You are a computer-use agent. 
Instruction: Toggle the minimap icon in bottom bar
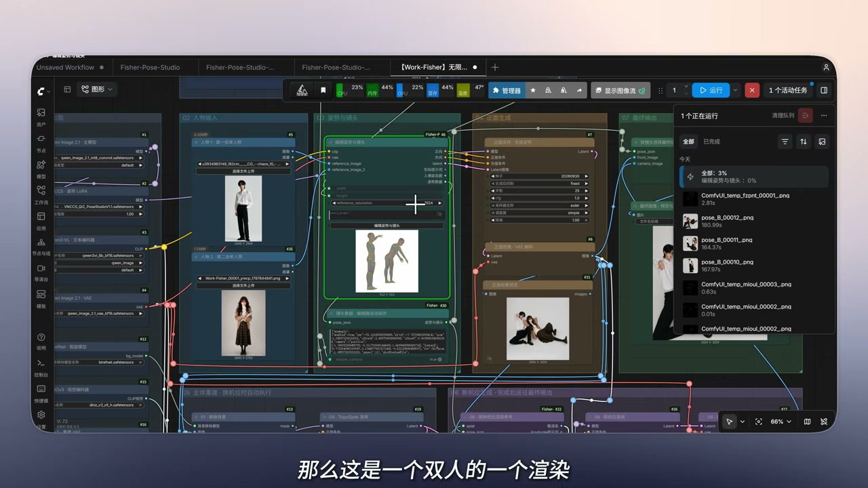coord(807,422)
